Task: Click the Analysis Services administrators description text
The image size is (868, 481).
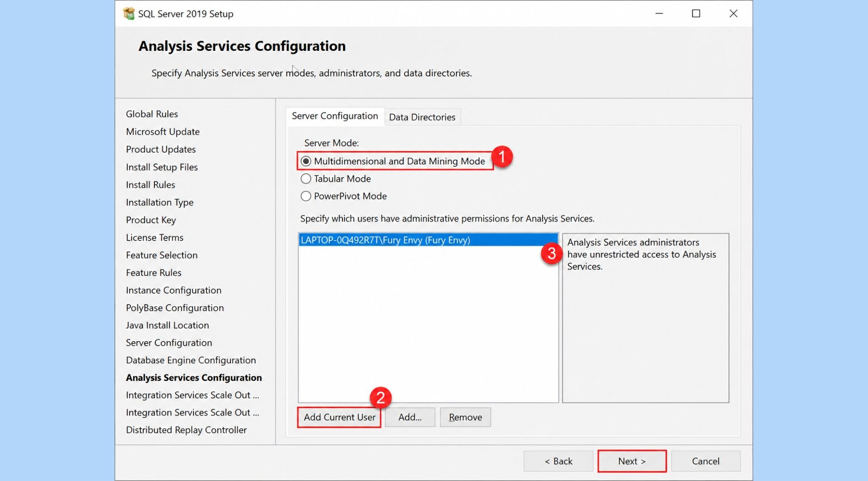Action: pyautogui.click(x=641, y=254)
